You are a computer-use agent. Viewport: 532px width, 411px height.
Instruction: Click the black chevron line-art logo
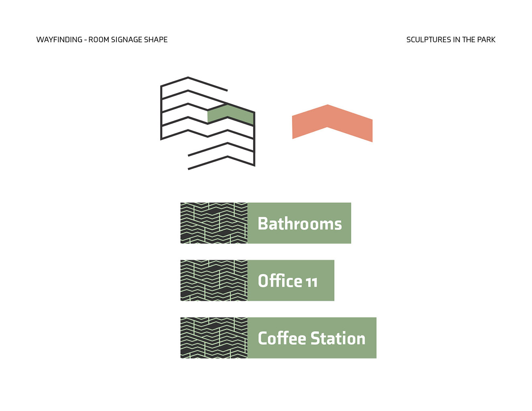click(208, 123)
